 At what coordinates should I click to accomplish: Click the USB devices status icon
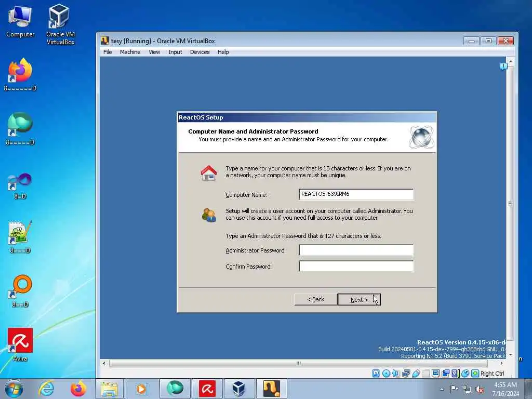[416, 373]
